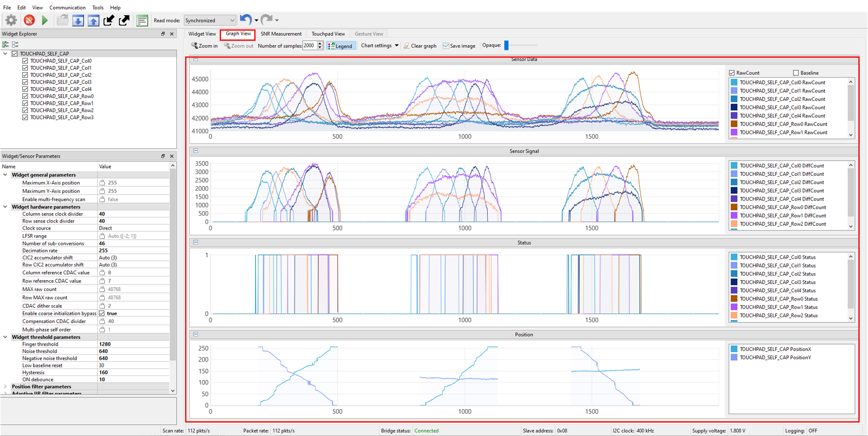
Task: Collapse Widget threshold parameters group
Action: [5, 337]
